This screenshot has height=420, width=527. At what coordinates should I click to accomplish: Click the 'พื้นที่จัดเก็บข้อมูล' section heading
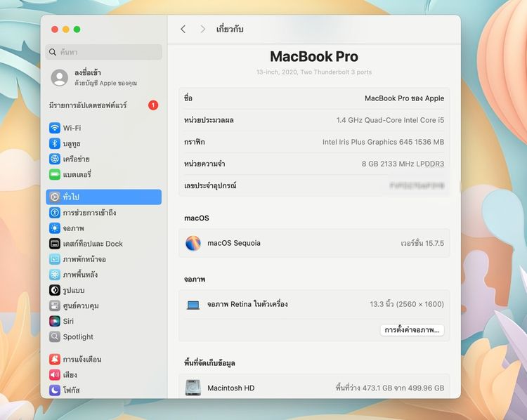click(x=209, y=363)
